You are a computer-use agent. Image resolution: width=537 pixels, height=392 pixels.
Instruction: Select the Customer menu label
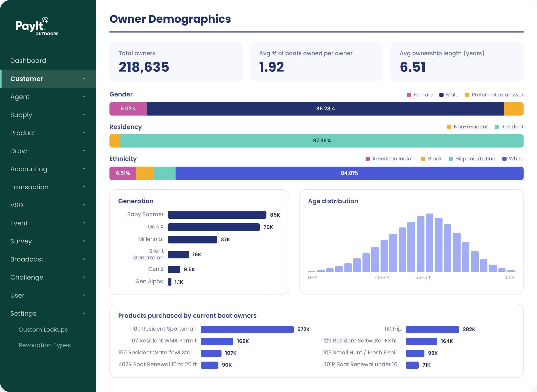[x=27, y=79]
